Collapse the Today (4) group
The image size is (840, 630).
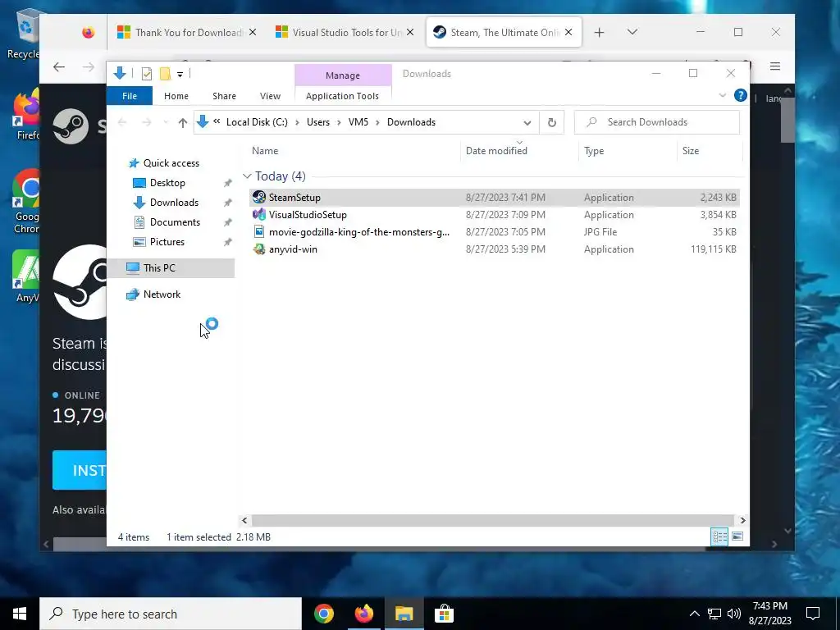[x=247, y=176]
